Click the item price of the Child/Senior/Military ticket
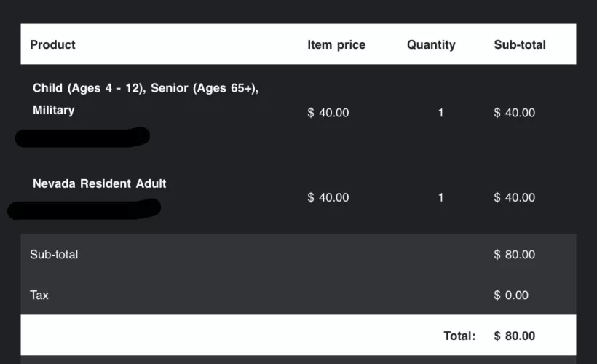 tap(328, 113)
